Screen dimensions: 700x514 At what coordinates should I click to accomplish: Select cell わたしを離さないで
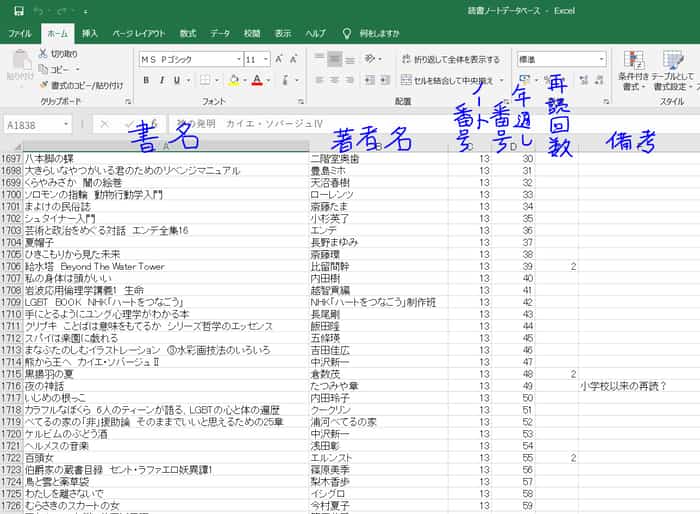pos(166,494)
